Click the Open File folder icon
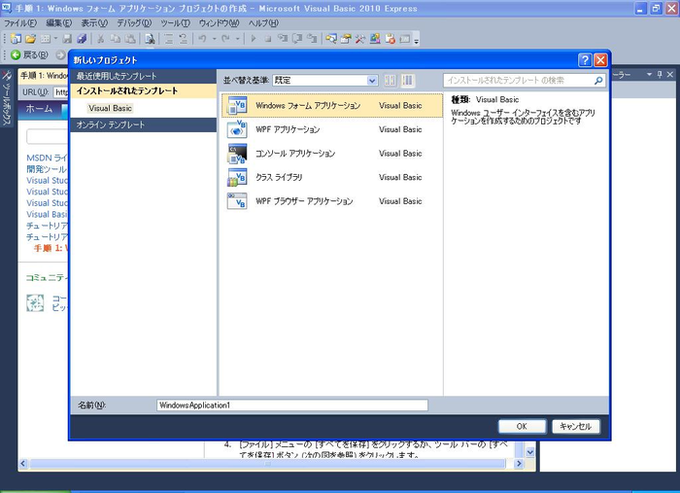The width and height of the screenshot is (680, 493). 30,39
